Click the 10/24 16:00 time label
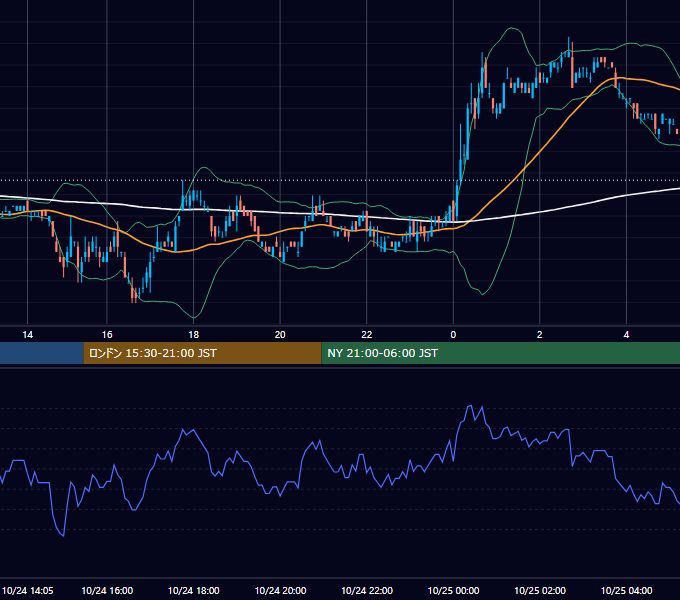 click(x=107, y=590)
